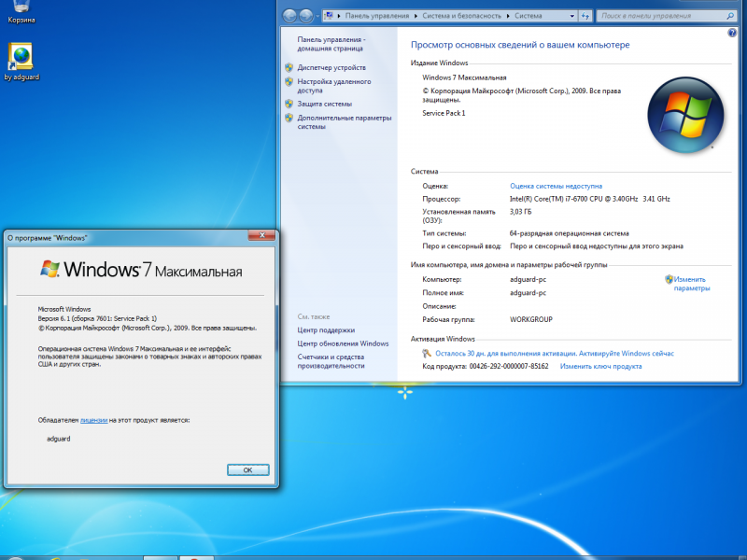Click the лицензии link in the About dialog
This screenshot has height=560, width=747.
coord(94,420)
